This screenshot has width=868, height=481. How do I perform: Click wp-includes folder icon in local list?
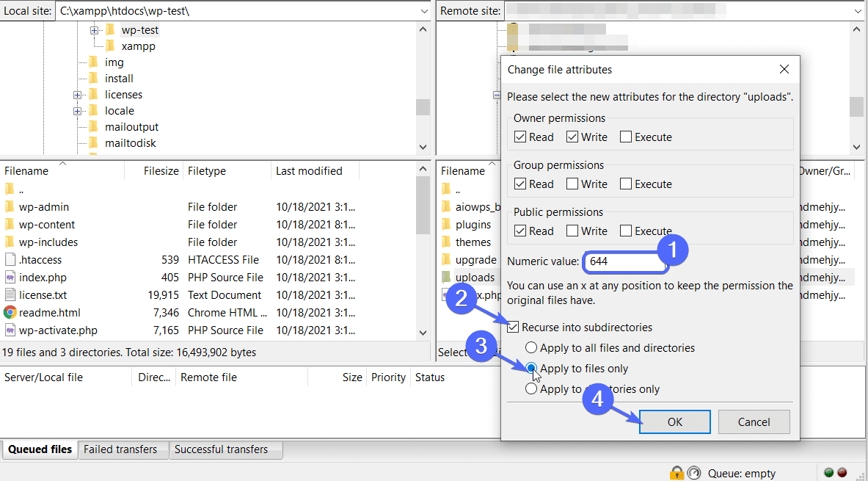[x=10, y=242]
